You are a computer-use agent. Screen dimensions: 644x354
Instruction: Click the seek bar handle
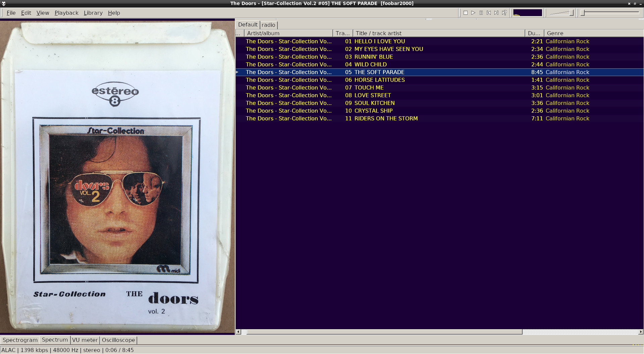(583, 13)
